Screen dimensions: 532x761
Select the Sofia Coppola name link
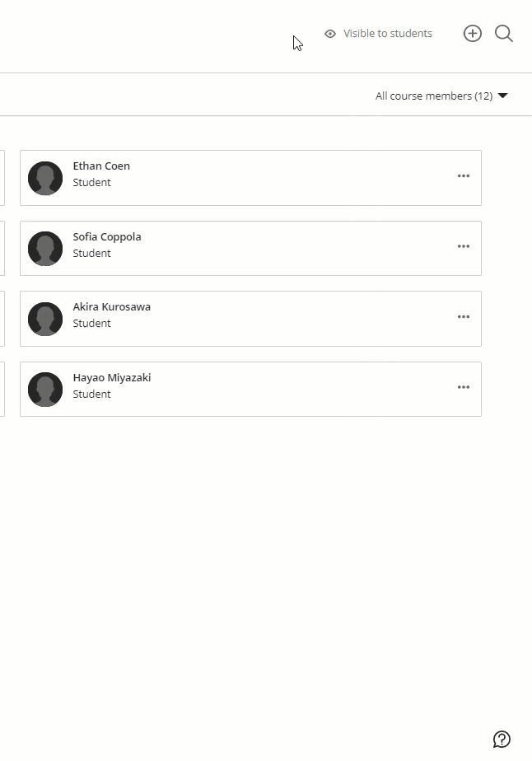tap(107, 236)
